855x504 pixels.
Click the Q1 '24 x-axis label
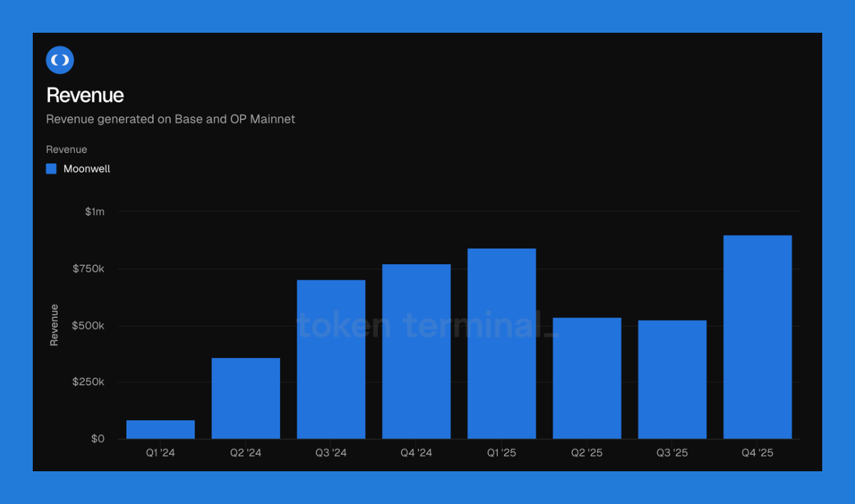point(160,453)
